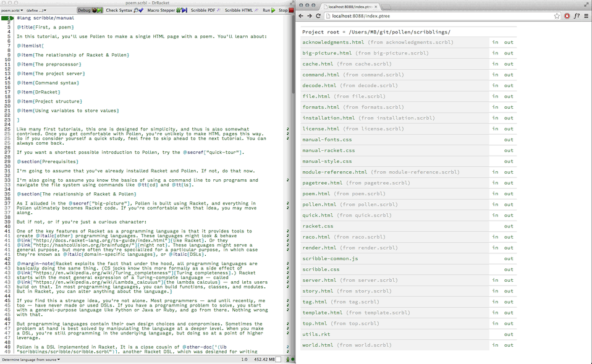Image resolution: width=592 pixels, height=364 pixels.
Task: Click the red Opera-style extension icon
Action: click(x=567, y=16)
